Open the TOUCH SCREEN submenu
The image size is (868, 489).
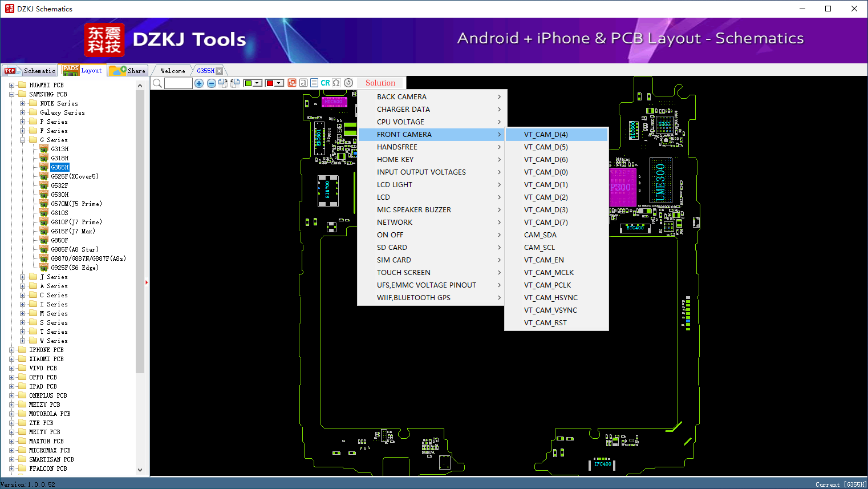(x=432, y=273)
